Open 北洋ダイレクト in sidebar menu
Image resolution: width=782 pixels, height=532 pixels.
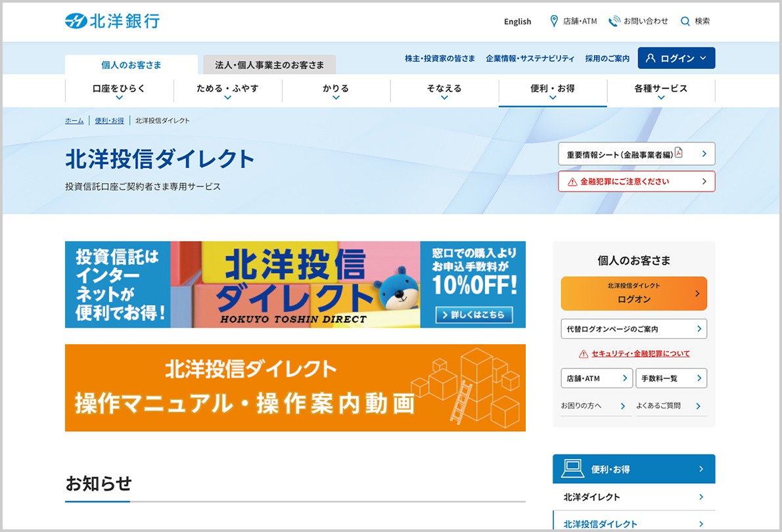(634, 497)
